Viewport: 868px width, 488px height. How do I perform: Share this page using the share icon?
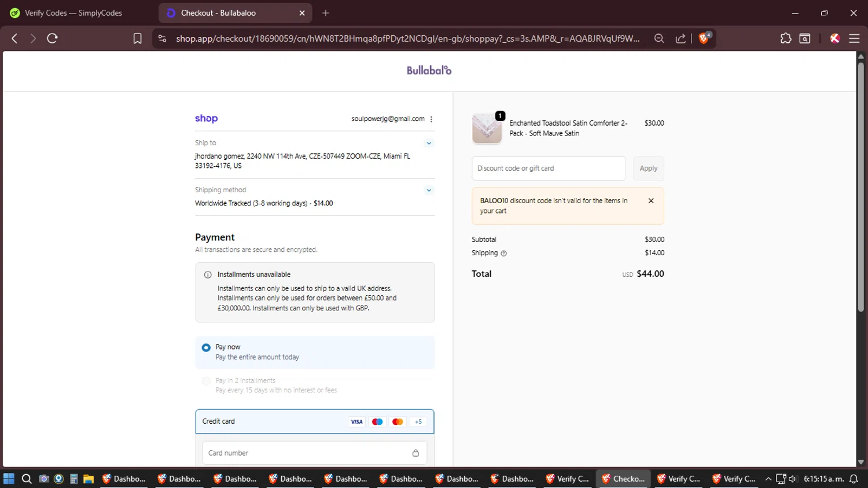(681, 38)
